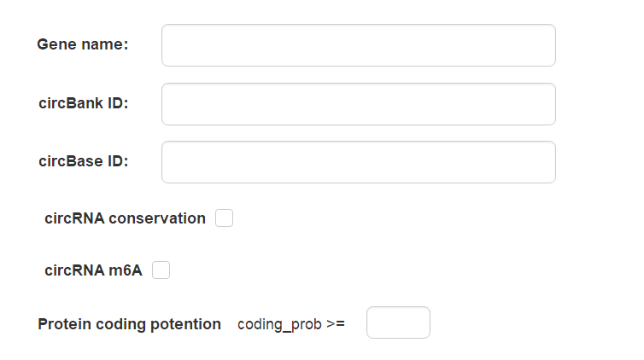Enable the circRNA conservation checkbox
This screenshot has height=360, width=644.
pyautogui.click(x=224, y=218)
